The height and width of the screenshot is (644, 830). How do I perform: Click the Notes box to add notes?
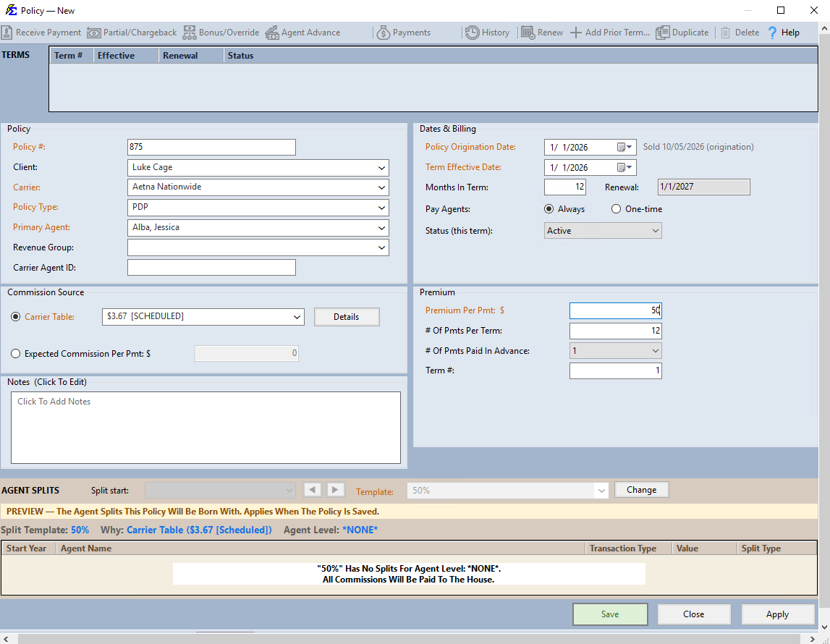206,428
